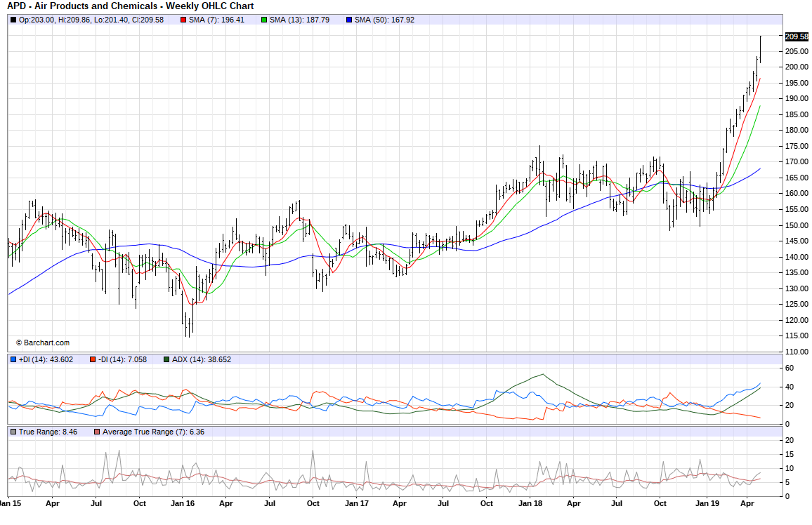Click the 135.00 price axis label
Image resolution: width=812 pixels, height=525 pixels.
797,272
